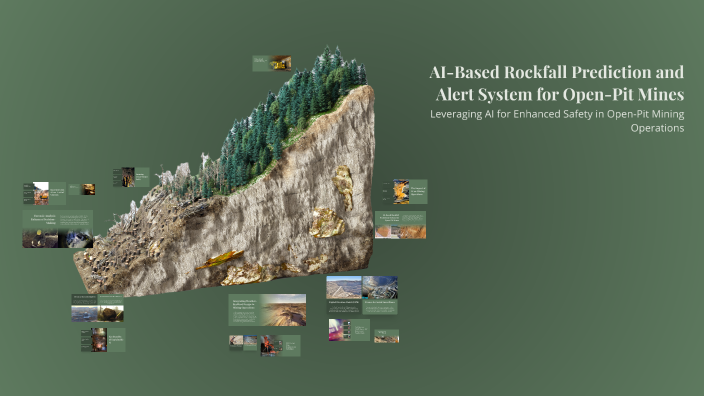Open the slide with the yellow mining machine above the trees

point(272,63)
